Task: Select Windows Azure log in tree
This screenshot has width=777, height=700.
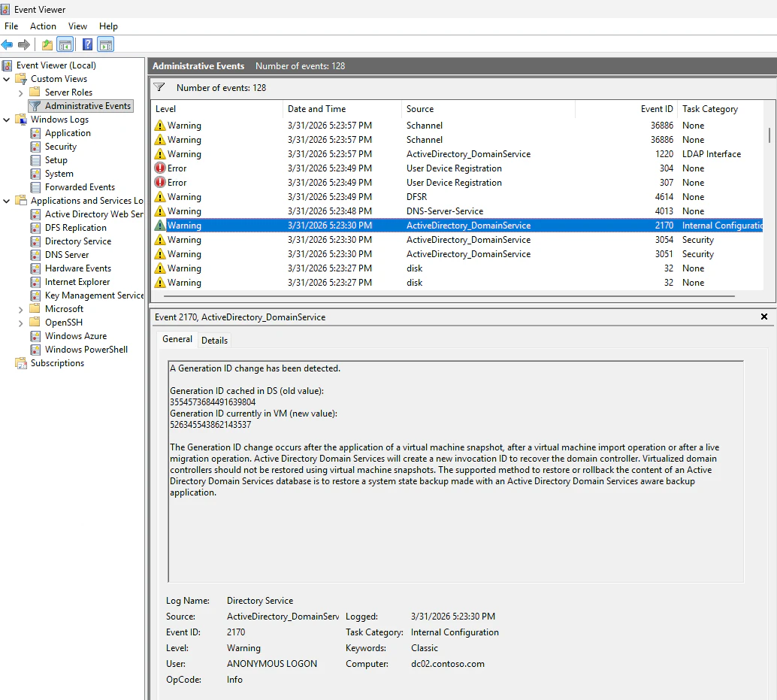Action: pyautogui.click(x=76, y=336)
